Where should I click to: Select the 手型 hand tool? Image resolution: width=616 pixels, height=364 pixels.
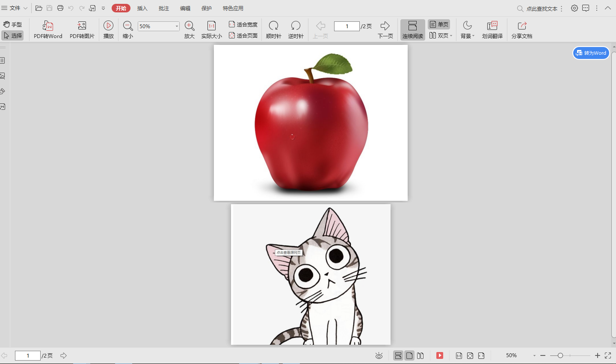click(12, 24)
